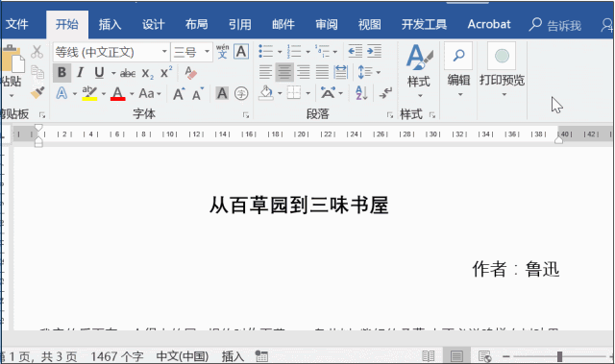This screenshot has height=364, width=615.
Task: Open the Change Case Aa menu
Action: (150, 93)
